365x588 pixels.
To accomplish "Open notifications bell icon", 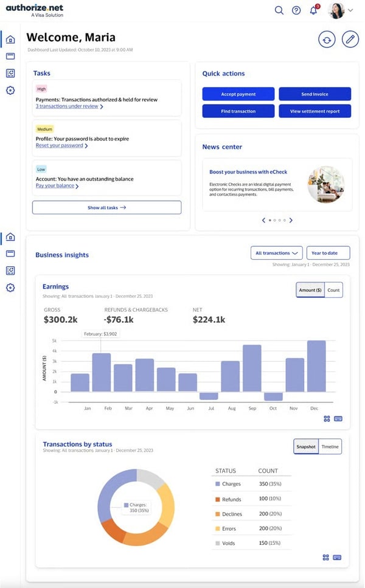I will click(x=313, y=10).
